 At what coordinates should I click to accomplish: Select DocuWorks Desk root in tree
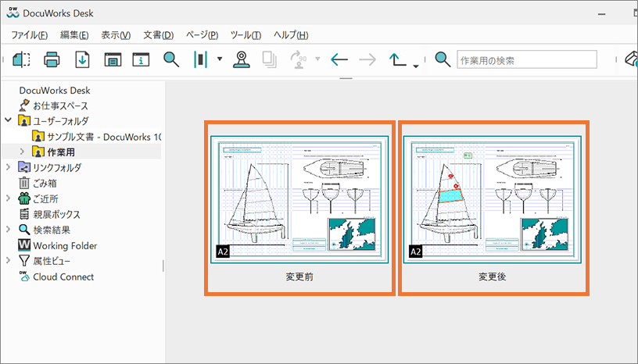coord(55,91)
